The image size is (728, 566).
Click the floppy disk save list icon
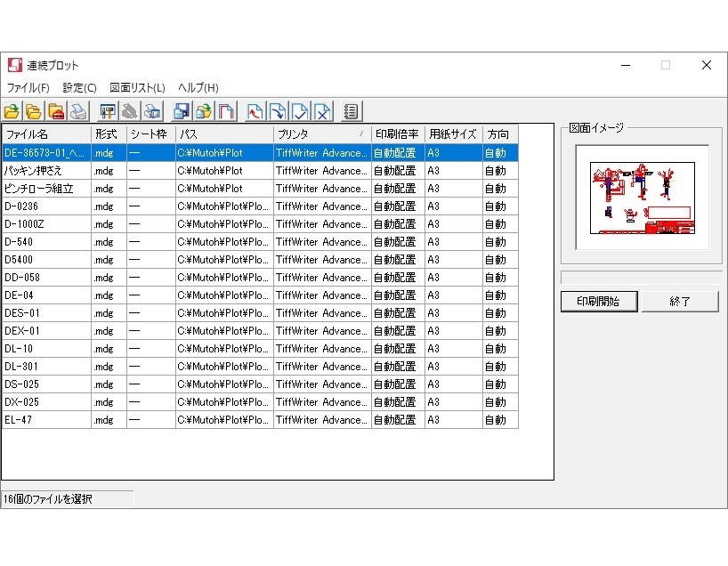click(x=181, y=111)
